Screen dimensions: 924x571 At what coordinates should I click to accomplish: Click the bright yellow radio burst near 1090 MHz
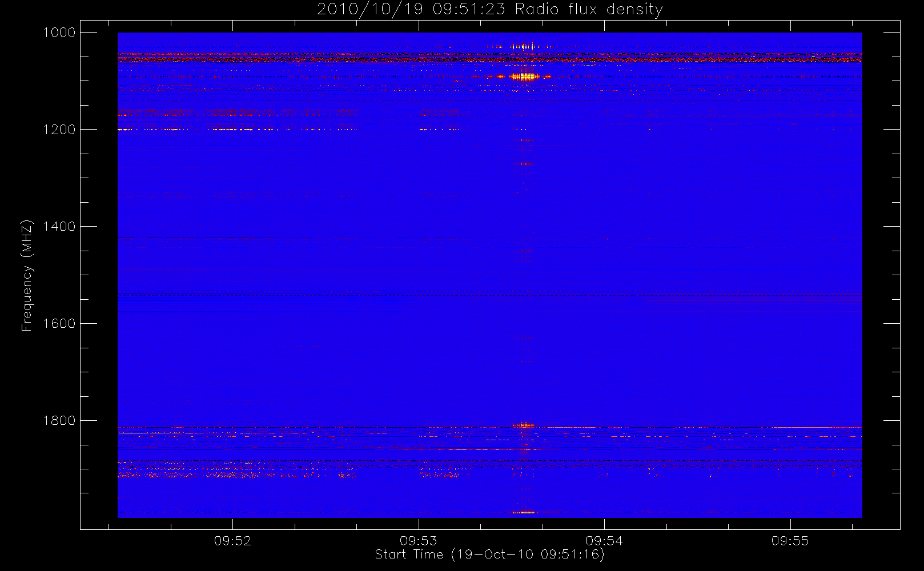(524, 76)
